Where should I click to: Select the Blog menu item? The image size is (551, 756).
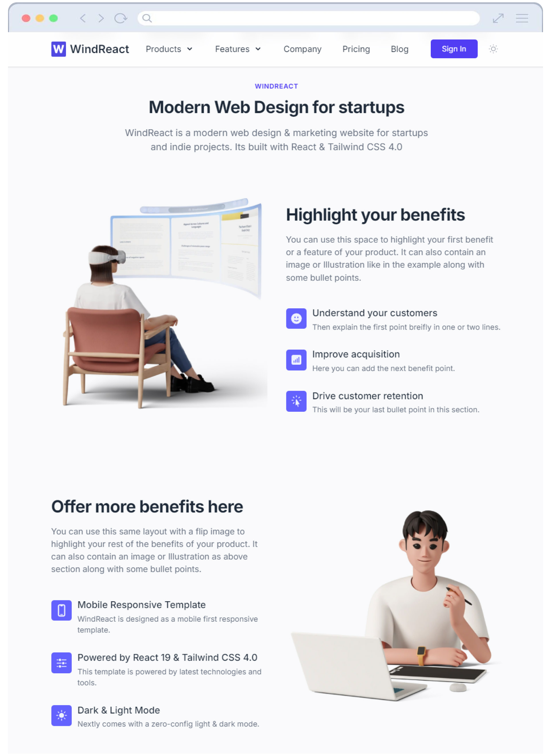point(399,49)
